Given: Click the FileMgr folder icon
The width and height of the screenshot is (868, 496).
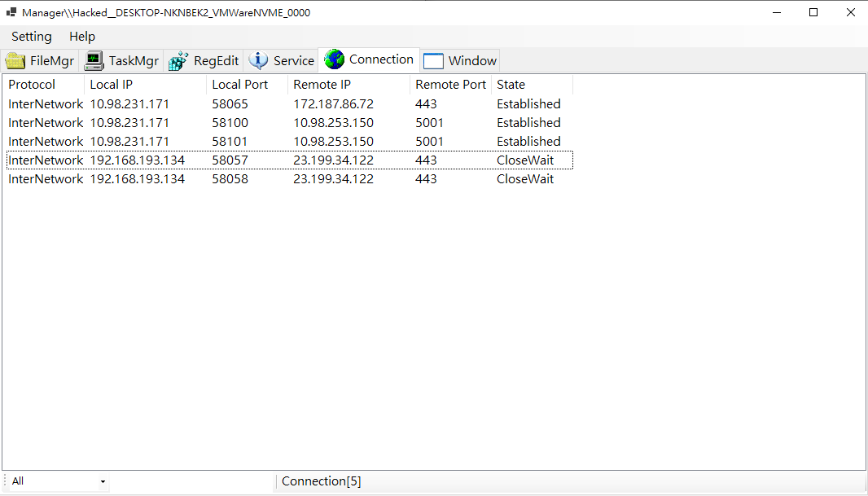Looking at the screenshot, I should pos(15,61).
